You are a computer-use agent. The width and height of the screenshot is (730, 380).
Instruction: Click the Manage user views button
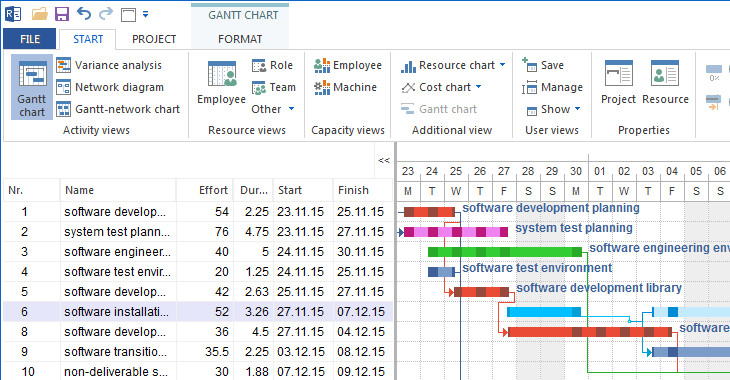(x=552, y=87)
